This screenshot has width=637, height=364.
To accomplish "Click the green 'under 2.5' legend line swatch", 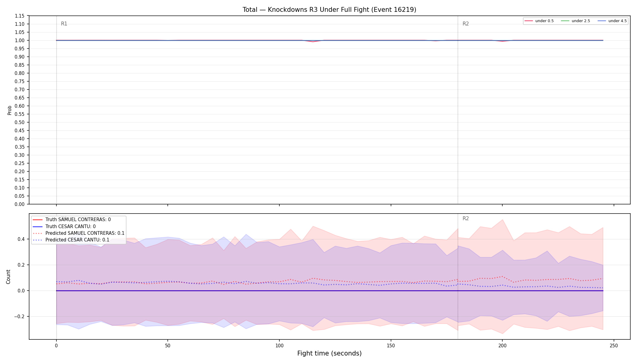I will (565, 21).
